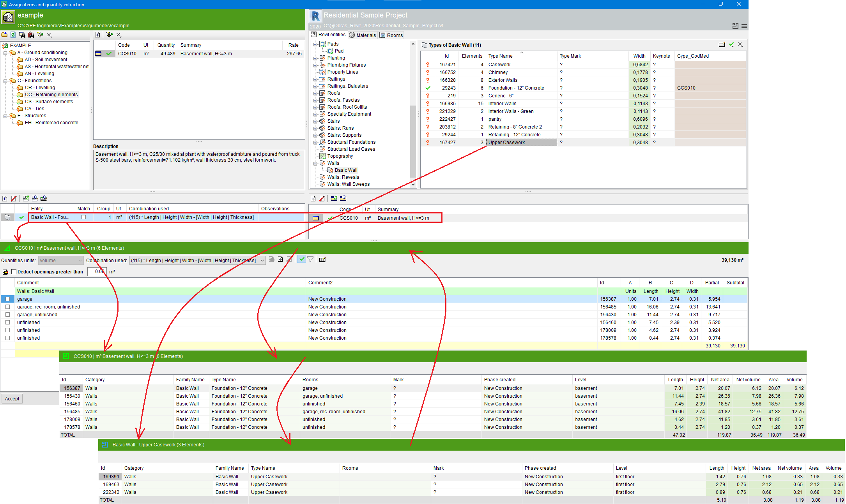Screen dimensions: 846x504
Task: Click the red-slash delete icon above Entity table
Action: pos(14,199)
